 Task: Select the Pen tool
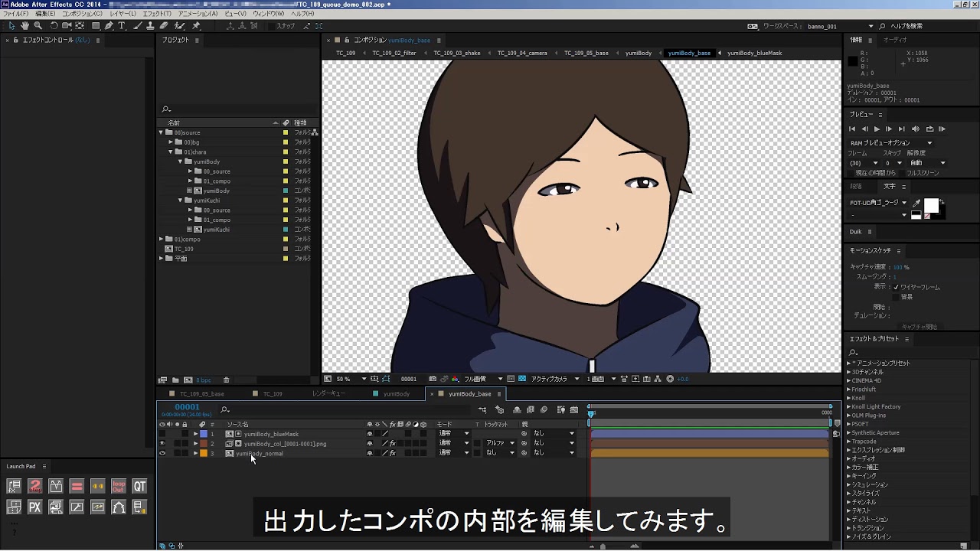[x=109, y=26]
